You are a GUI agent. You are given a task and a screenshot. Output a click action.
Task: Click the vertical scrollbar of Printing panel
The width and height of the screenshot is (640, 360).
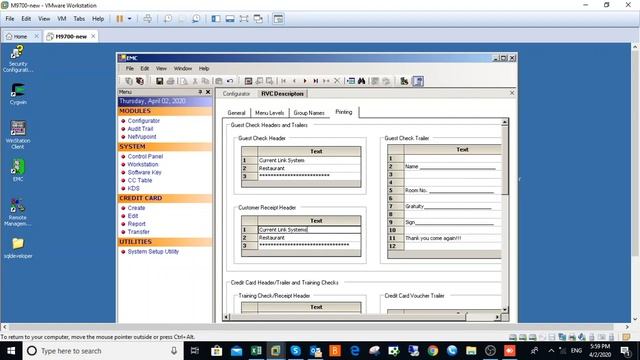pyautogui.click(x=505, y=216)
